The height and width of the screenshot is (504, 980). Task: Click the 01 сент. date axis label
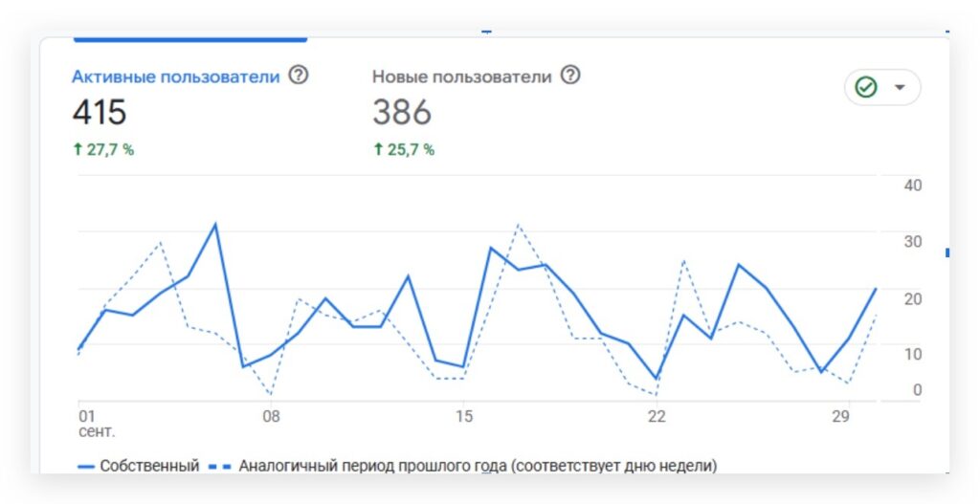click(96, 424)
